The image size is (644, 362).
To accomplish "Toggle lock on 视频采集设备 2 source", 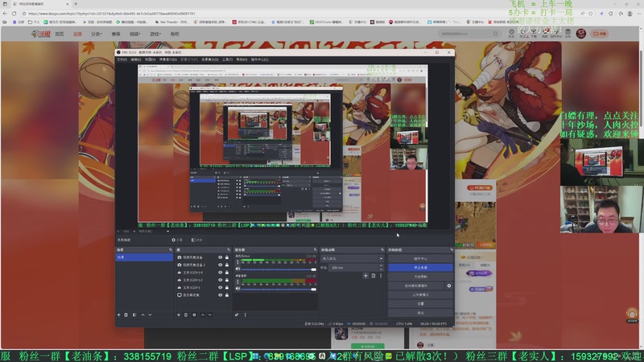I will coord(227,265).
